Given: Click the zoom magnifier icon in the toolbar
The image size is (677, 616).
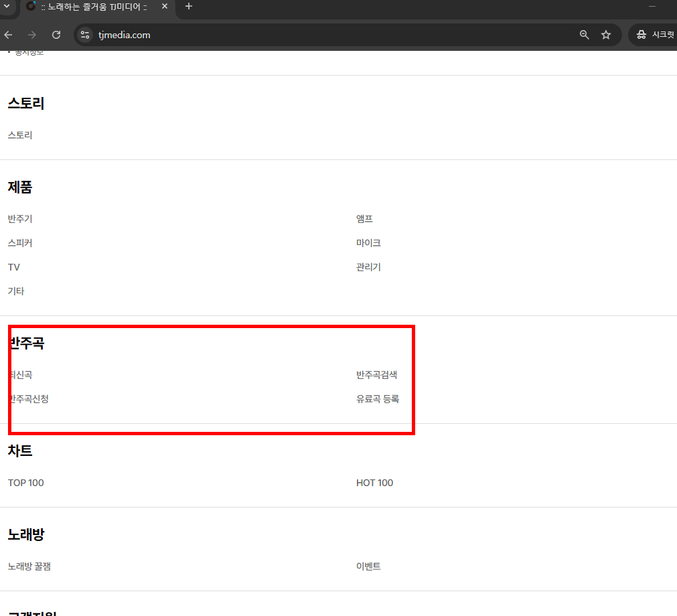Looking at the screenshot, I should coord(584,34).
